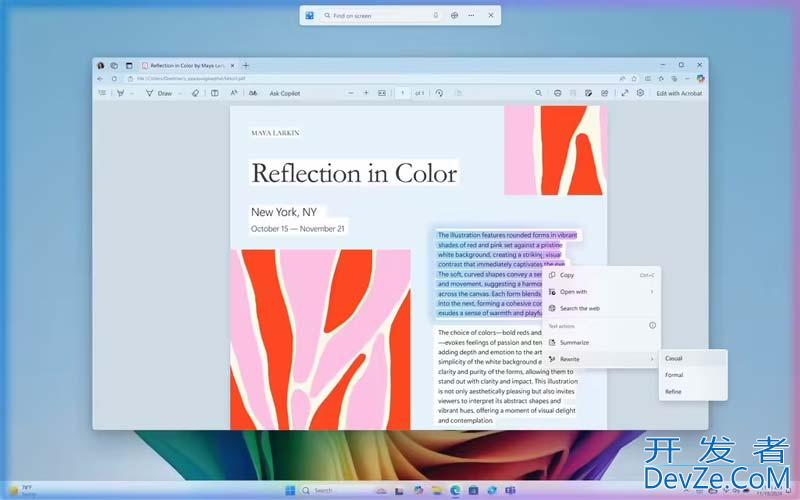Choose Summarize text action

tap(602, 342)
